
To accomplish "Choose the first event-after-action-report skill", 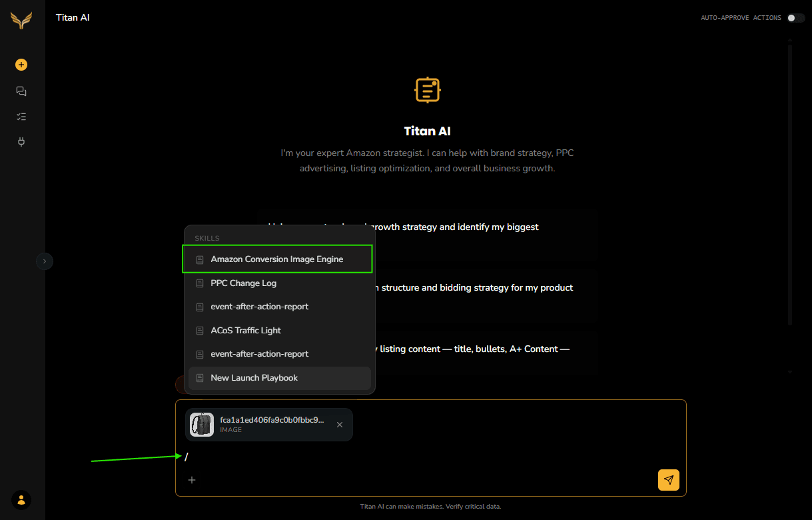I will pyautogui.click(x=280, y=307).
